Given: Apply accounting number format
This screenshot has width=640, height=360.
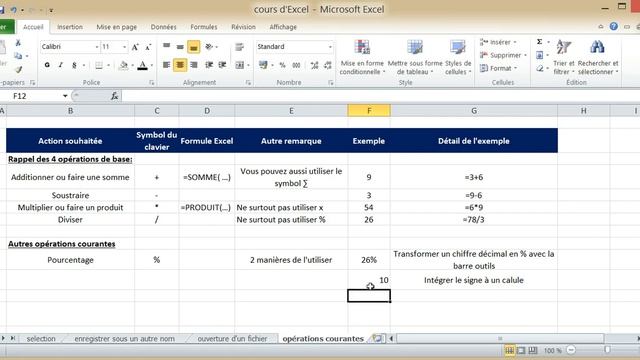Looking at the screenshot, I should 263,65.
